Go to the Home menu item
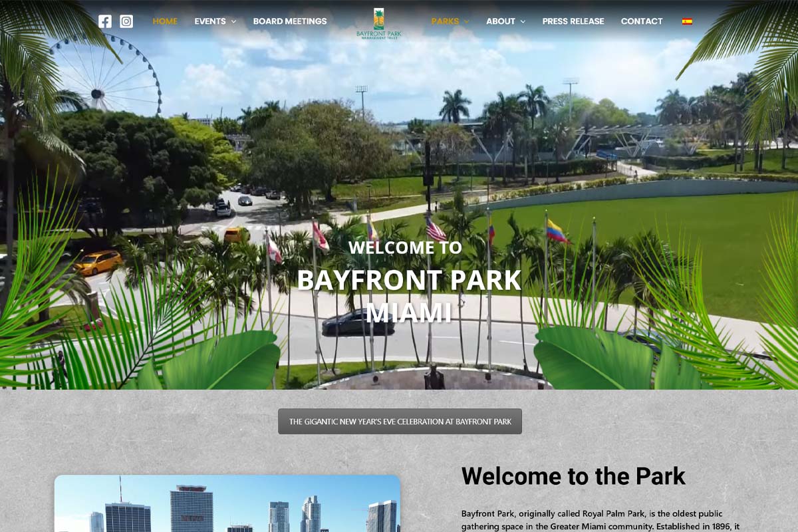The image size is (798, 532). click(x=165, y=21)
